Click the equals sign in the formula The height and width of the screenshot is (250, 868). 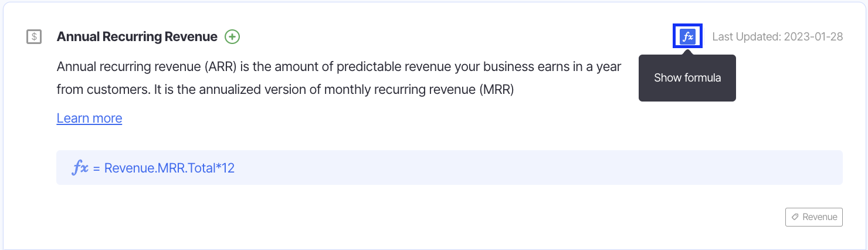(x=97, y=168)
